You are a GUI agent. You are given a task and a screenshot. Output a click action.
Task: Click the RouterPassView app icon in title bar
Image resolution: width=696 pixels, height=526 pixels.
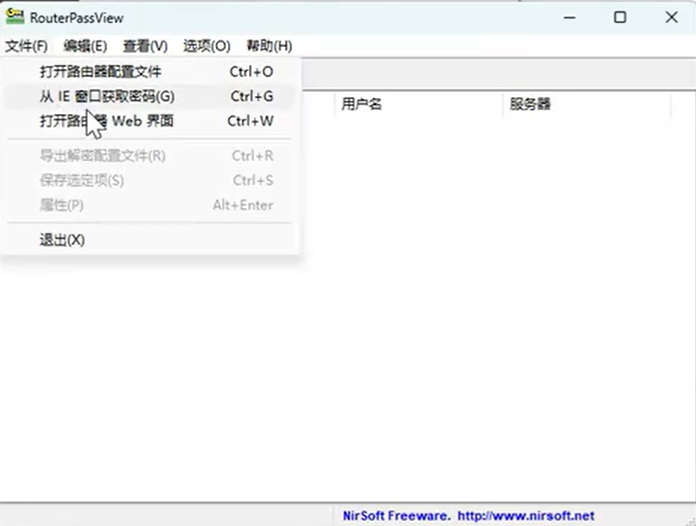coord(14,17)
